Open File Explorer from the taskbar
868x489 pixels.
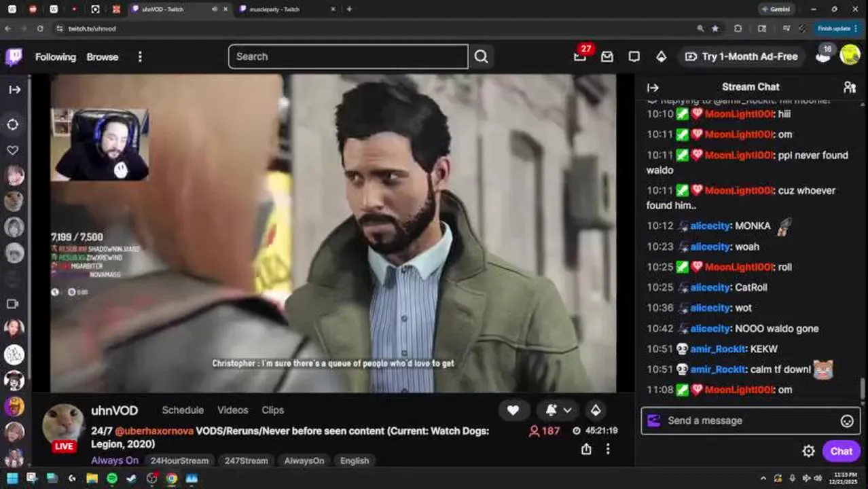tap(92, 478)
